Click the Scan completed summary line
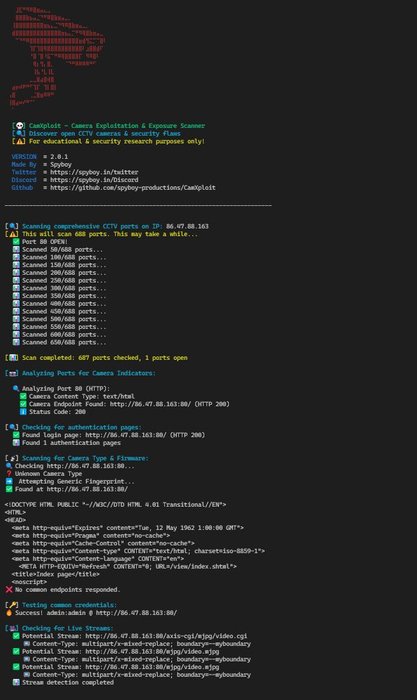The width and height of the screenshot is (417, 700). [x=104, y=358]
